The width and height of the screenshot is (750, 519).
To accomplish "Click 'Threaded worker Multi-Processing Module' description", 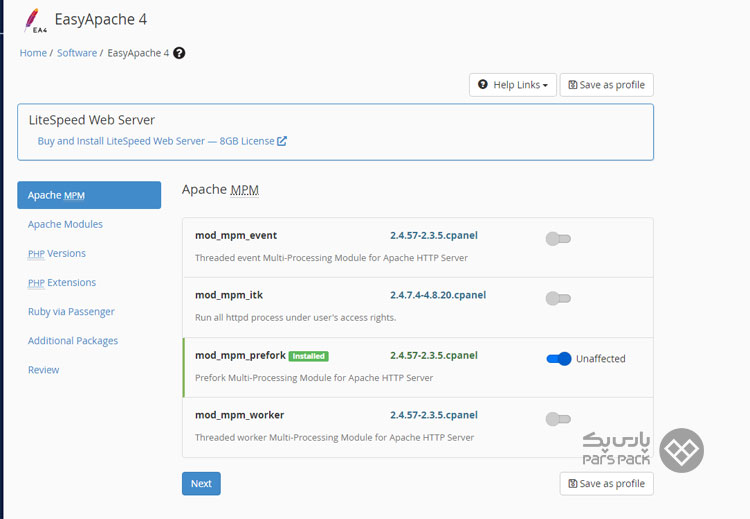I will [x=334, y=438].
